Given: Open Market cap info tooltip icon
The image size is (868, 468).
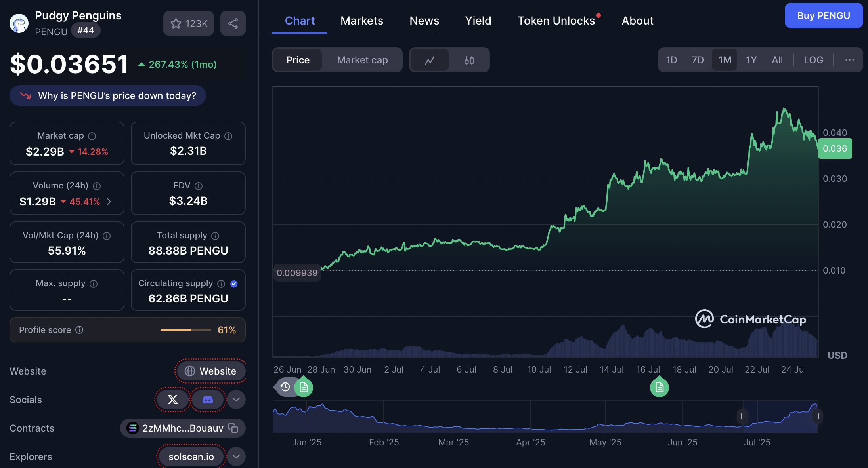Looking at the screenshot, I should point(92,136).
